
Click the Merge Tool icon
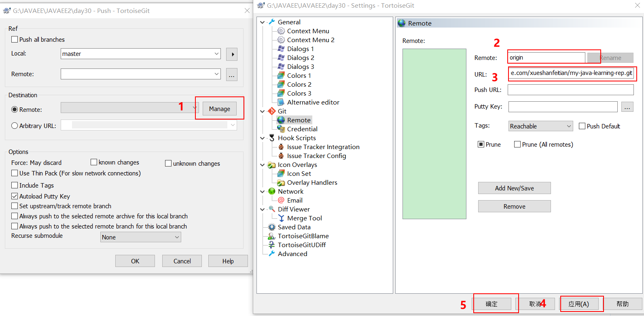[x=281, y=218]
